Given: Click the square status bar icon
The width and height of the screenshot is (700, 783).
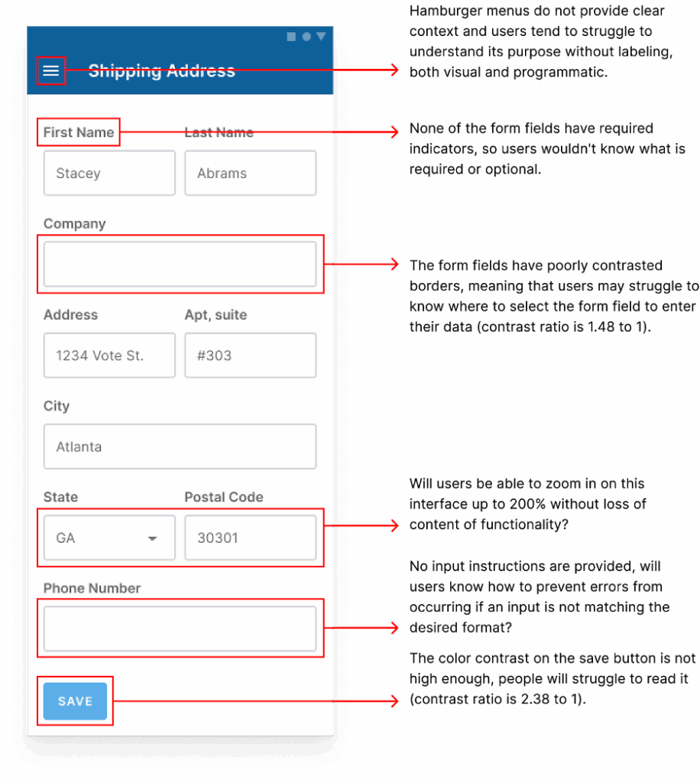Looking at the screenshot, I should pyautogui.click(x=291, y=37).
